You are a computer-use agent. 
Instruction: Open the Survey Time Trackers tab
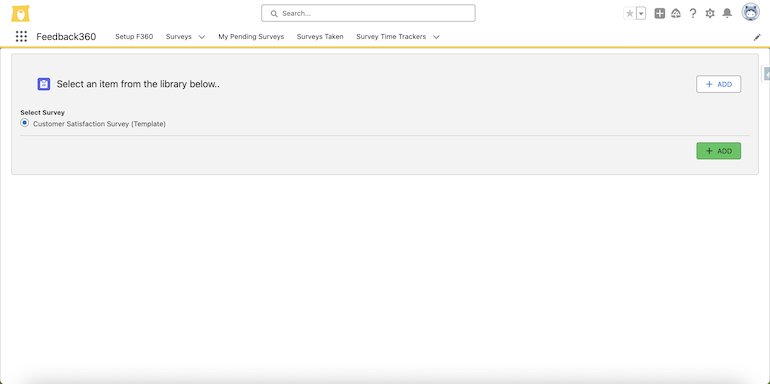pos(391,36)
